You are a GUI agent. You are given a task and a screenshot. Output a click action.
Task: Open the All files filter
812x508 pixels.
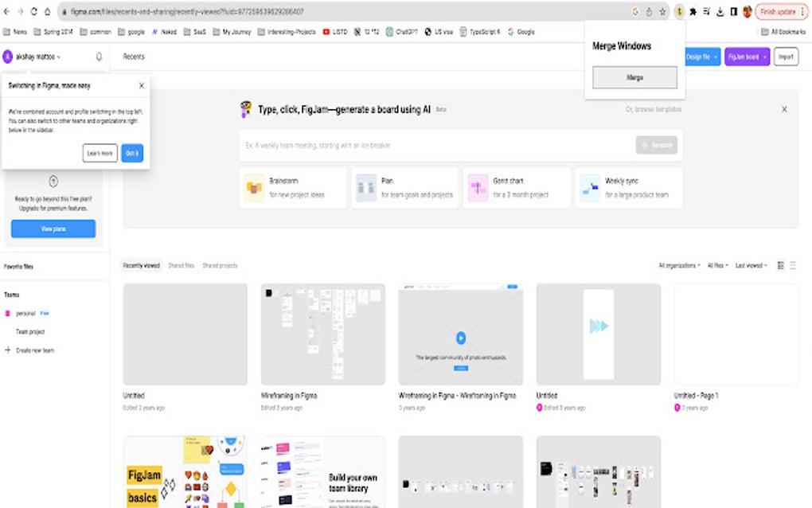tap(718, 265)
